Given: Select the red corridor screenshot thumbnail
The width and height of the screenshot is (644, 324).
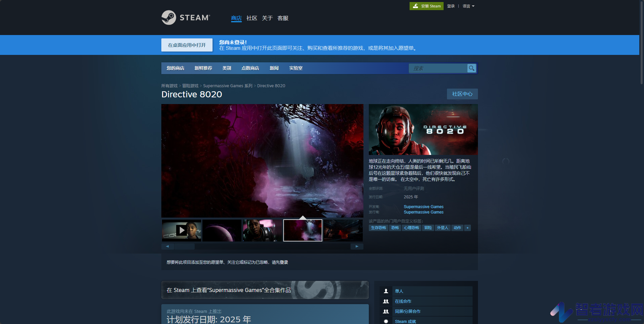Looking at the screenshot, I should [x=343, y=230].
